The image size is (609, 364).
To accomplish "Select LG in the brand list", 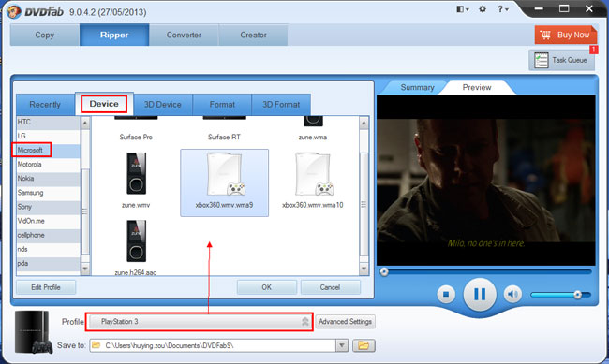I will point(48,136).
